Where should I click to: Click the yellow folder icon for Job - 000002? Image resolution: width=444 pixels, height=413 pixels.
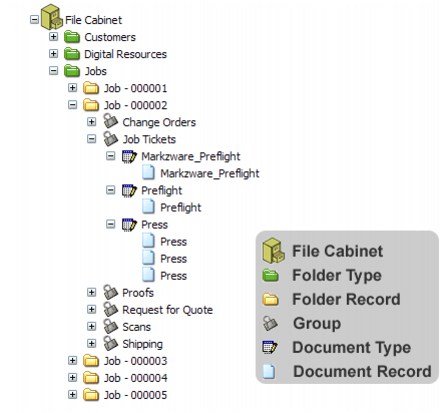(x=91, y=105)
